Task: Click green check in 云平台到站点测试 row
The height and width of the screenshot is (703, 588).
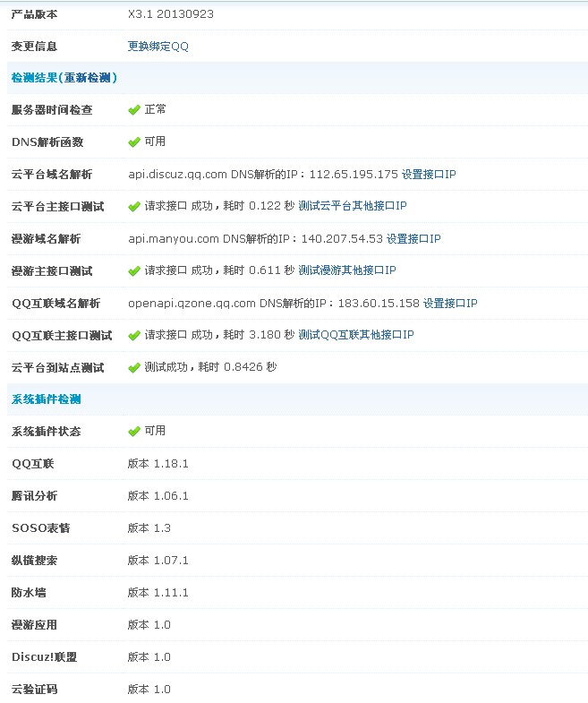Action: [x=134, y=368]
